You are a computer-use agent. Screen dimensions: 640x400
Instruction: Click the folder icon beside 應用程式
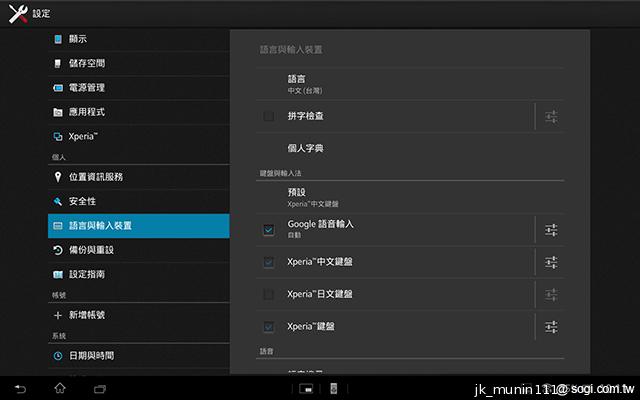click(x=58, y=112)
